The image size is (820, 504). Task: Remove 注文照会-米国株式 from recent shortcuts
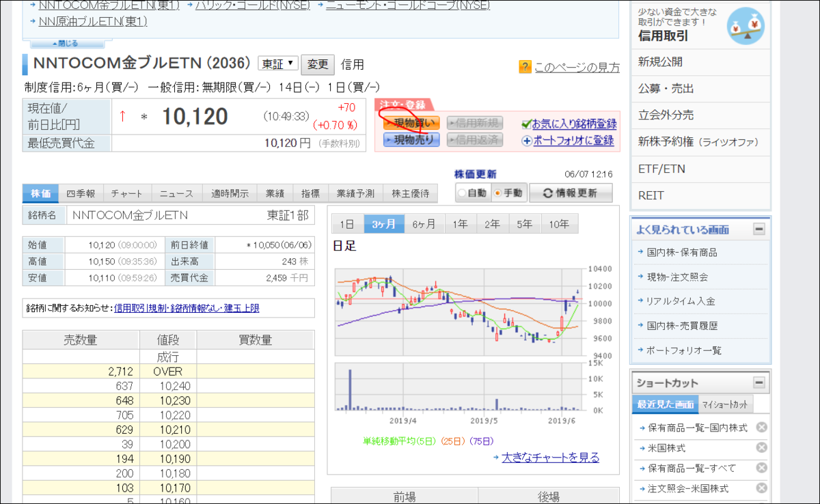(x=761, y=489)
